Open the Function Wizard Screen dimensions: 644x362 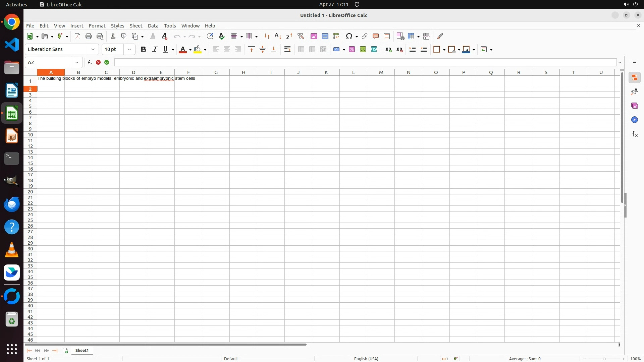[x=90, y=62]
